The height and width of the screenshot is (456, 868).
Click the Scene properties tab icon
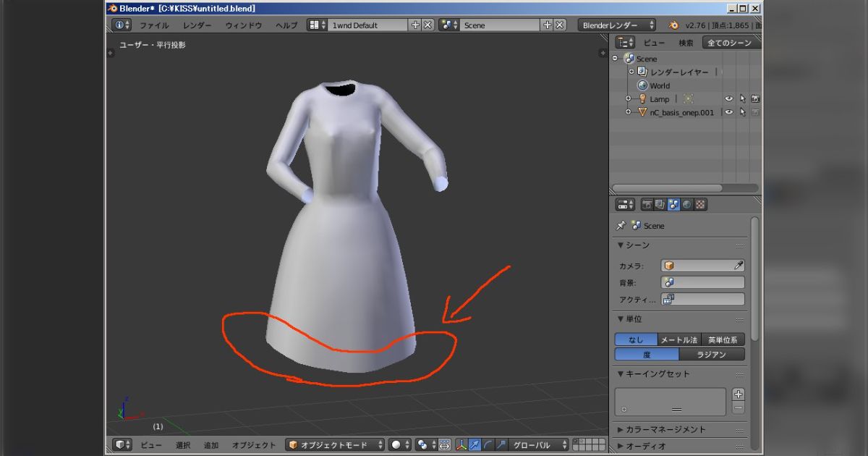(x=673, y=206)
